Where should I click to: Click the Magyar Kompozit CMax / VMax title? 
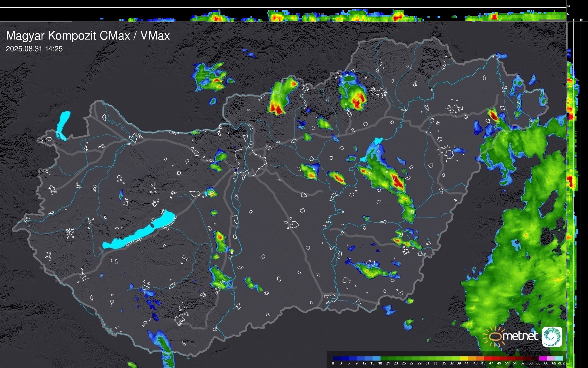[88, 36]
